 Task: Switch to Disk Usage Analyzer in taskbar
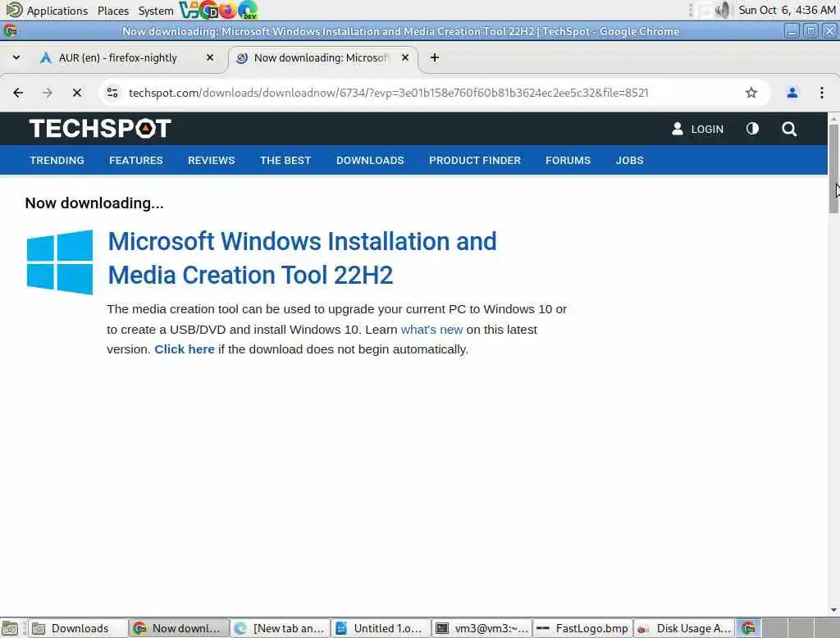pos(683,628)
